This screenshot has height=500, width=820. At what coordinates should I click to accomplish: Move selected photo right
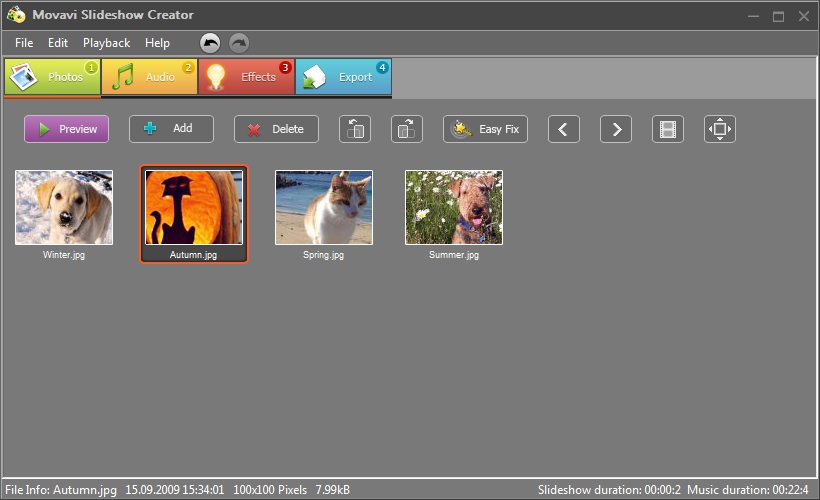(616, 129)
